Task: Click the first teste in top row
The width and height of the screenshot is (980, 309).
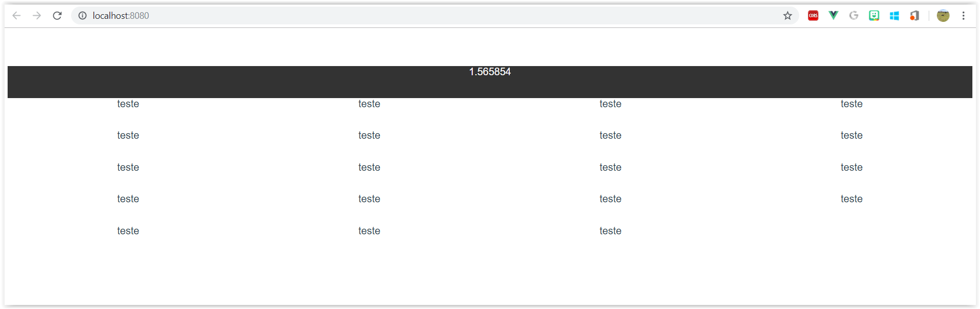Action: pyautogui.click(x=128, y=104)
